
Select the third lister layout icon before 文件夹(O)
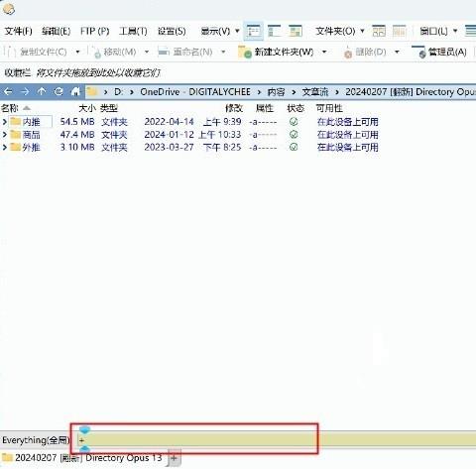296,32
